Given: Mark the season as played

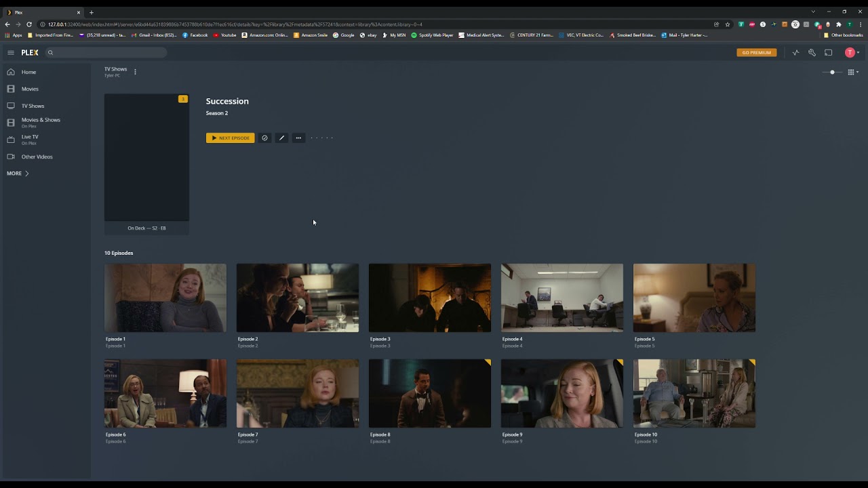Looking at the screenshot, I should pos(264,138).
